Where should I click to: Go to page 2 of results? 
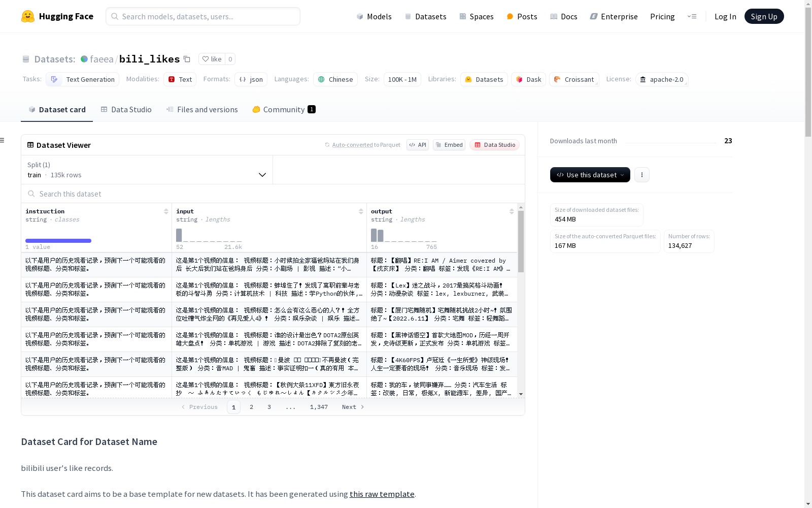click(x=251, y=407)
